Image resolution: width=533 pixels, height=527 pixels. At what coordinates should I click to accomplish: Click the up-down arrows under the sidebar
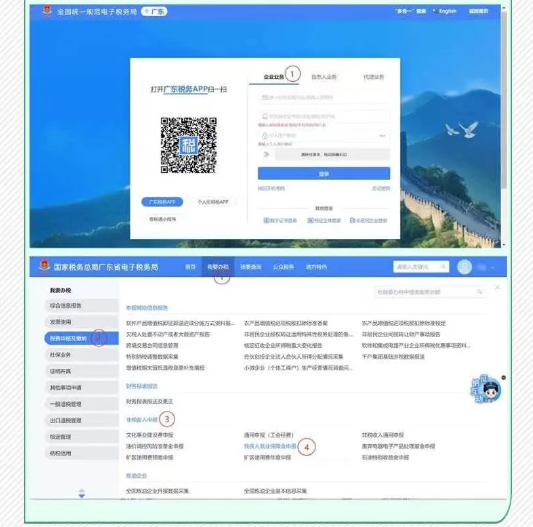(x=82, y=493)
